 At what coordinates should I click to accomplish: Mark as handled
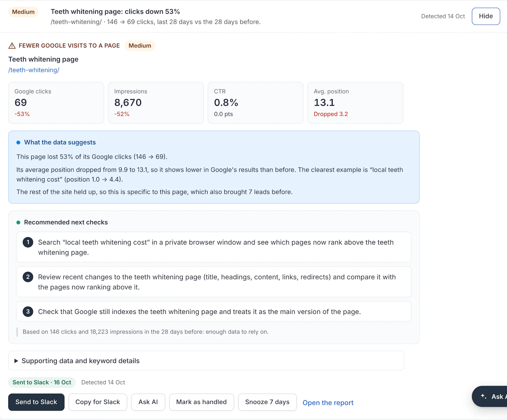point(202,402)
